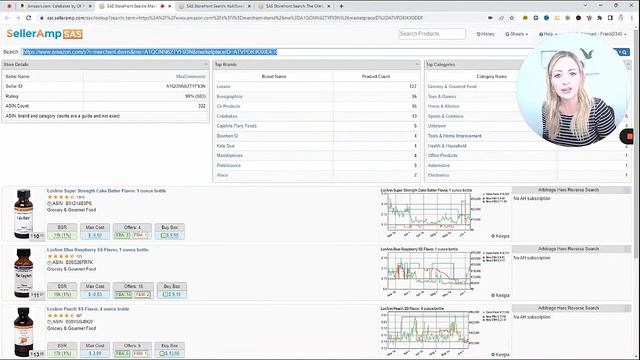Click Cake Batter bottle product thumbnail
The image size is (640, 360).
pos(23,214)
